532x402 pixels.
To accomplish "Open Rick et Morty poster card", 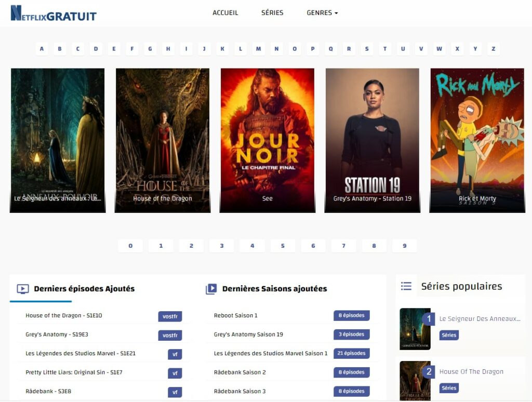I will pyautogui.click(x=477, y=140).
